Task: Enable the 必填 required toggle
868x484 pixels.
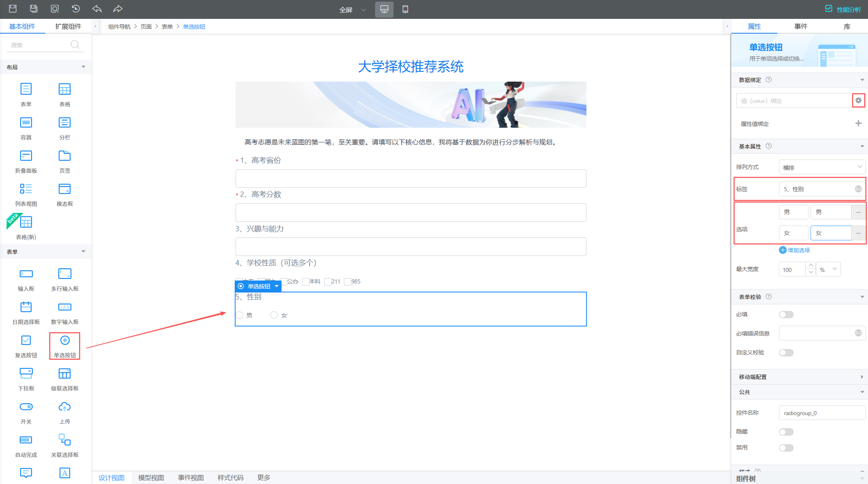Action: pos(786,315)
